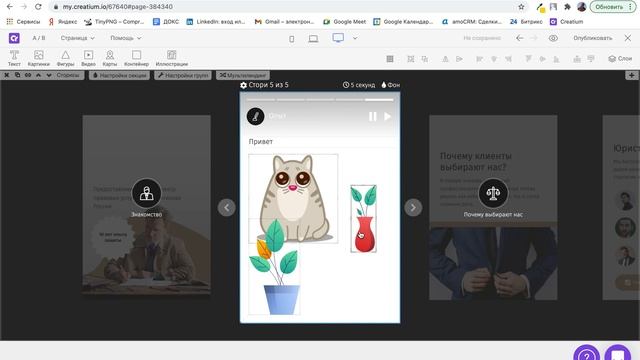Click the Creatium logo in editor header

pyautogui.click(x=14, y=38)
